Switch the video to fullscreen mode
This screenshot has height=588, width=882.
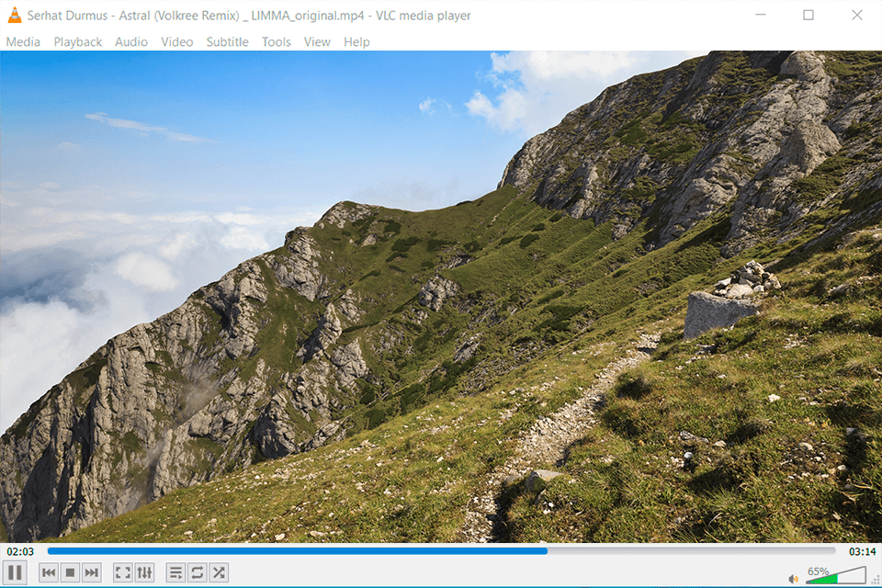[x=122, y=571]
